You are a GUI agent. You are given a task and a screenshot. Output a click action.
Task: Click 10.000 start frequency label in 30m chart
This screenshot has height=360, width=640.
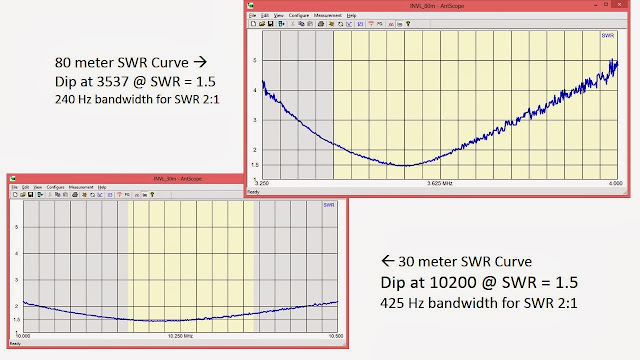[x=23, y=336]
